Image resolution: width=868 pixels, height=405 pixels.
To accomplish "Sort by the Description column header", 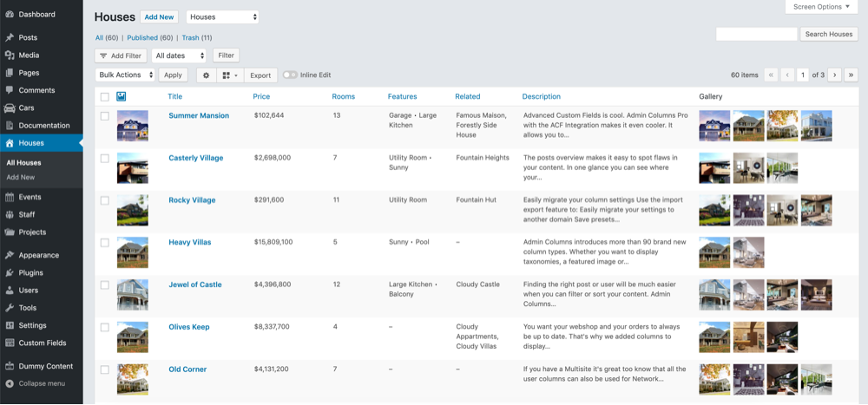I will click(x=542, y=96).
